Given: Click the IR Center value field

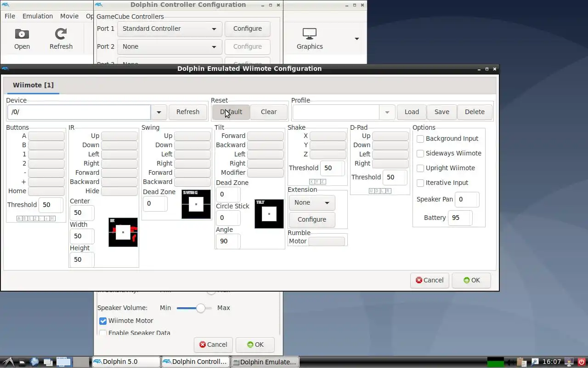Looking at the screenshot, I should coord(82,213).
